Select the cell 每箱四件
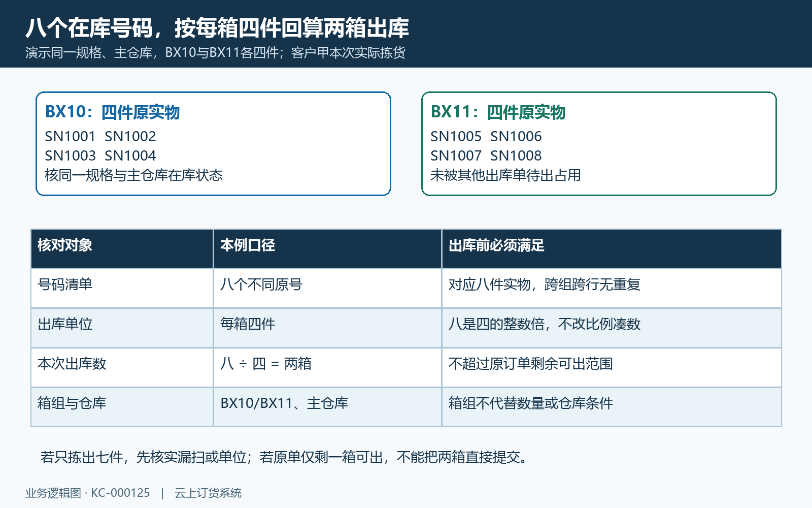The image size is (812, 508). click(327, 328)
